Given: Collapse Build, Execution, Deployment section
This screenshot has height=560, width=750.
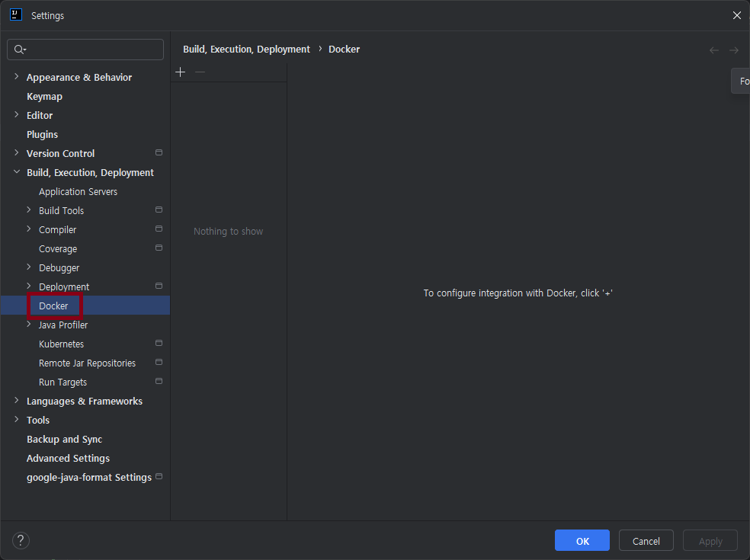Looking at the screenshot, I should pyautogui.click(x=17, y=172).
